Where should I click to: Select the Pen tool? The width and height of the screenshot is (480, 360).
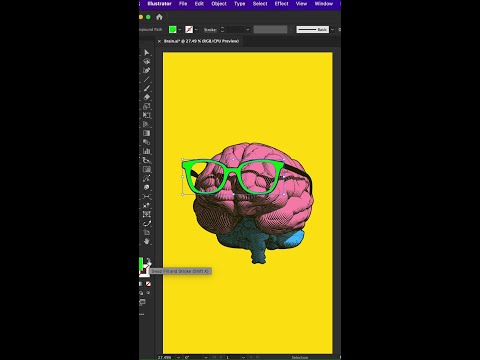coord(147,70)
